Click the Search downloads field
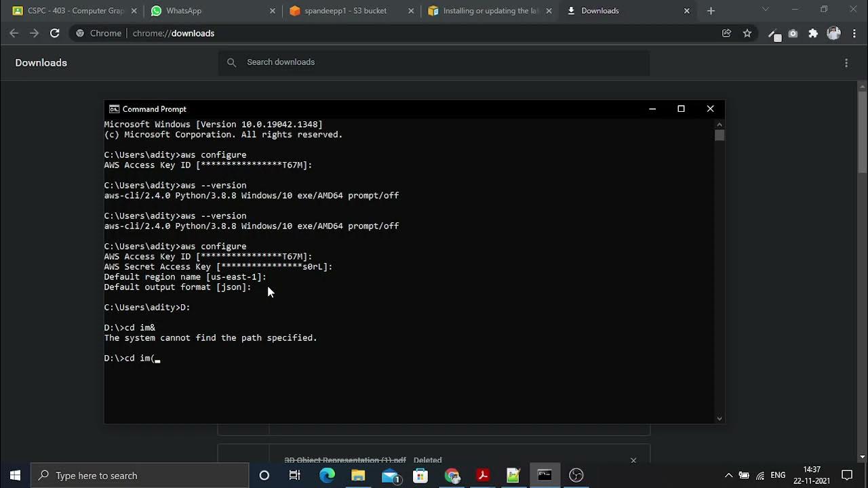This screenshot has height=488, width=868. [x=434, y=62]
